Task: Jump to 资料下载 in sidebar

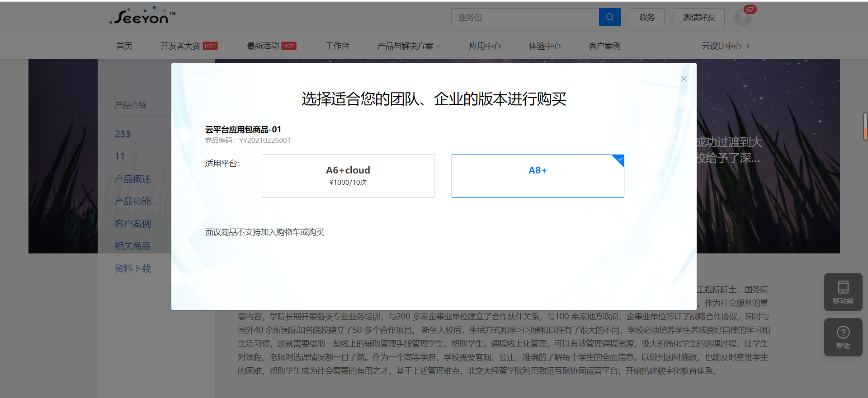Action: coord(133,269)
